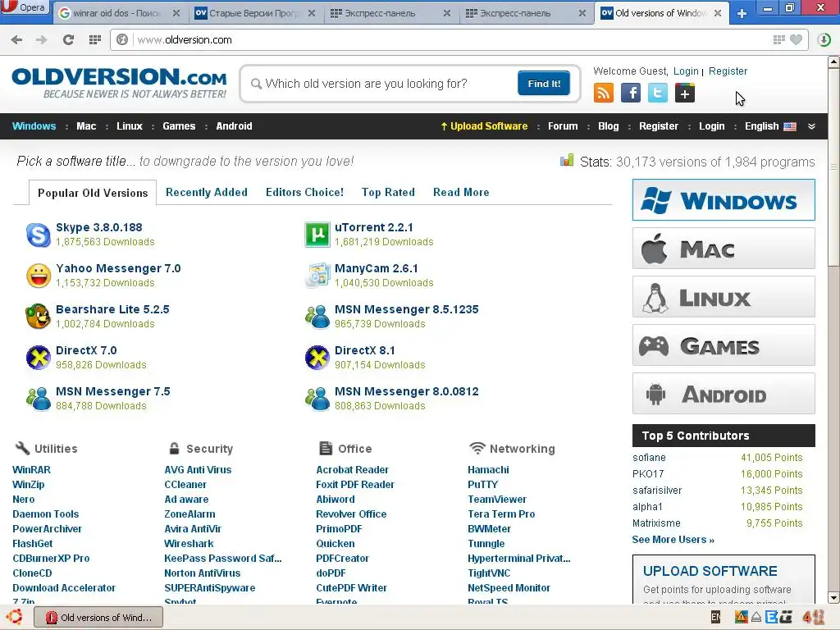Click the MSN Messenger 8.5.1235 icon

tap(317, 317)
